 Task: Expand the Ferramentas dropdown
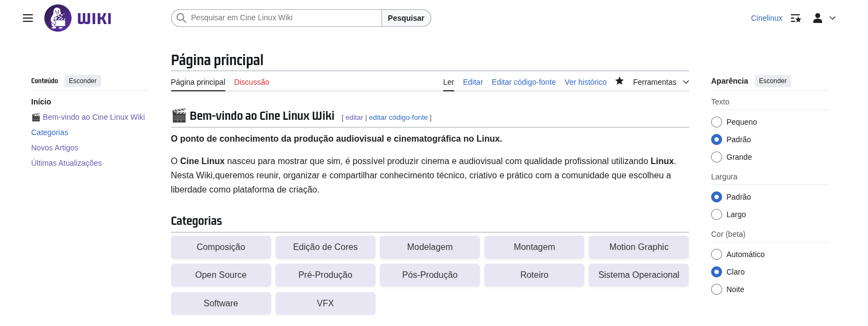(661, 82)
